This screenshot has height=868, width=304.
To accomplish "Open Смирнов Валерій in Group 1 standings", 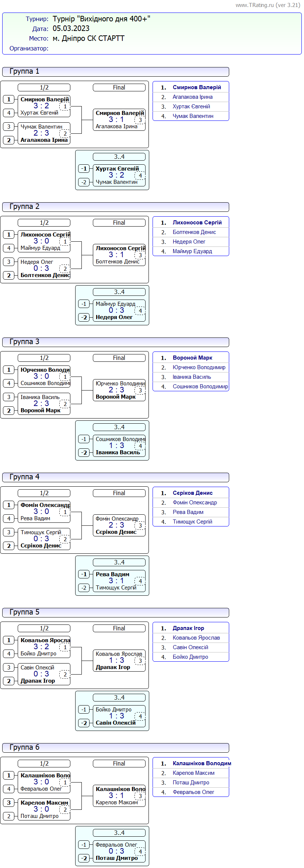I will (x=197, y=87).
